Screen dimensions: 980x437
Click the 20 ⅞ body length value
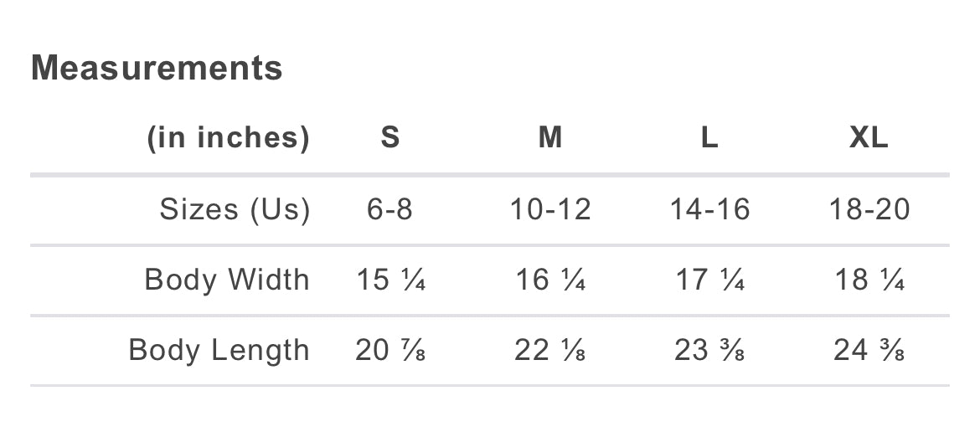pyautogui.click(x=390, y=350)
